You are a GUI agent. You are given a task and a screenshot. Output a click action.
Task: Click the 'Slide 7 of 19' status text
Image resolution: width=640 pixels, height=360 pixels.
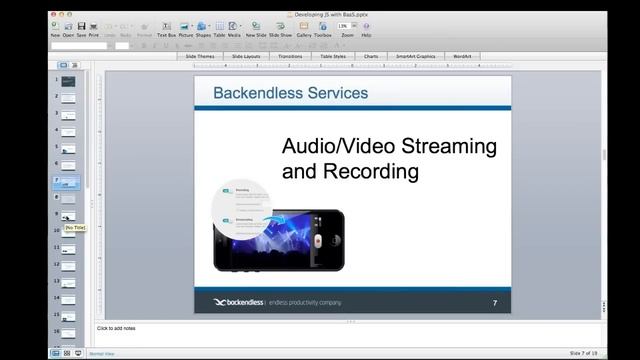[583, 353]
